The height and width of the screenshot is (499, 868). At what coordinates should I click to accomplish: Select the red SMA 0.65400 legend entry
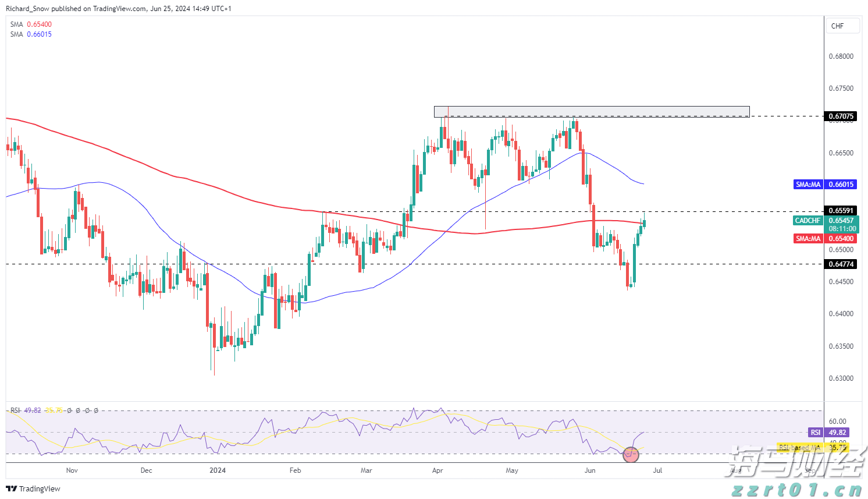pyautogui.click(x=31, y=24)
